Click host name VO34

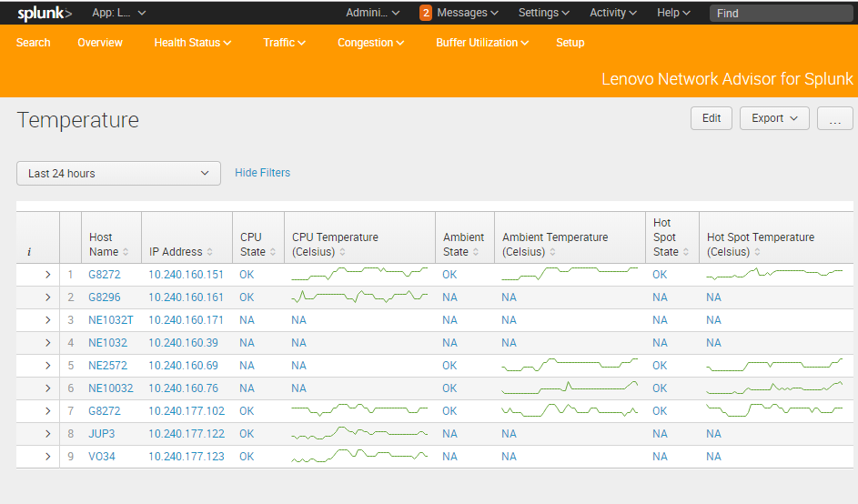coord(102,457)
